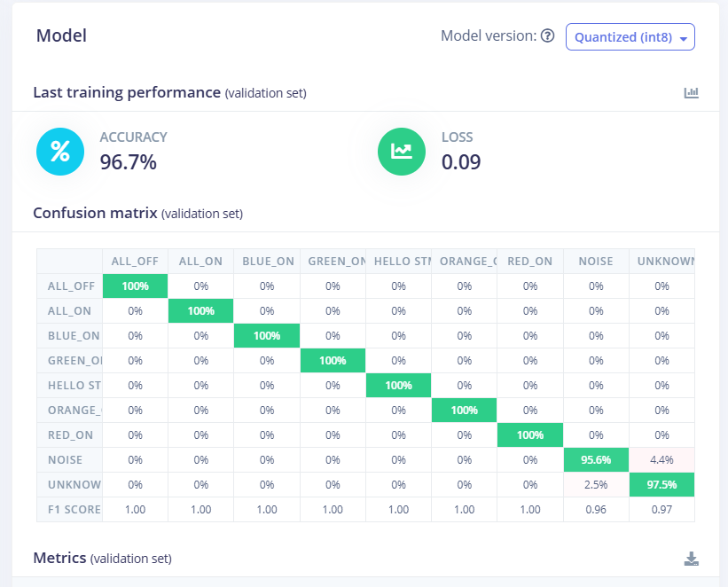Click the RED_ON 100% diagonal cell
The height and width of the screenshot is (587, 728).
tap(530, 435)
